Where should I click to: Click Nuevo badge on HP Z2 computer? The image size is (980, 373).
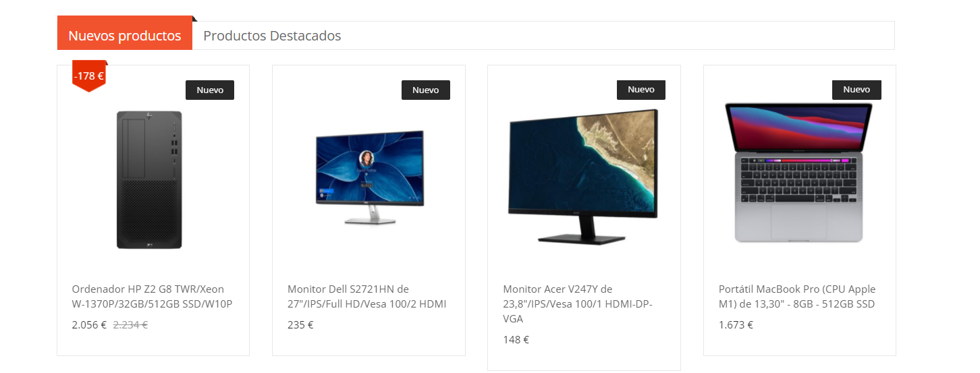tap(210, 90)
